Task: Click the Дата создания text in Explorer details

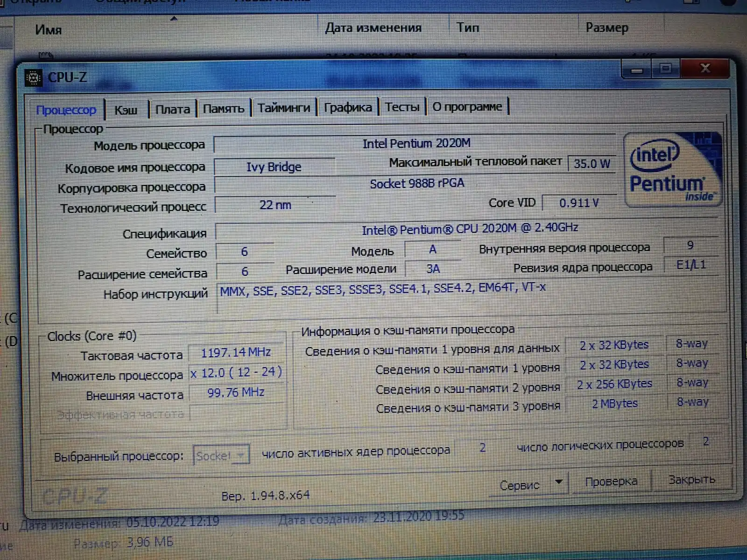Action: 371,518
